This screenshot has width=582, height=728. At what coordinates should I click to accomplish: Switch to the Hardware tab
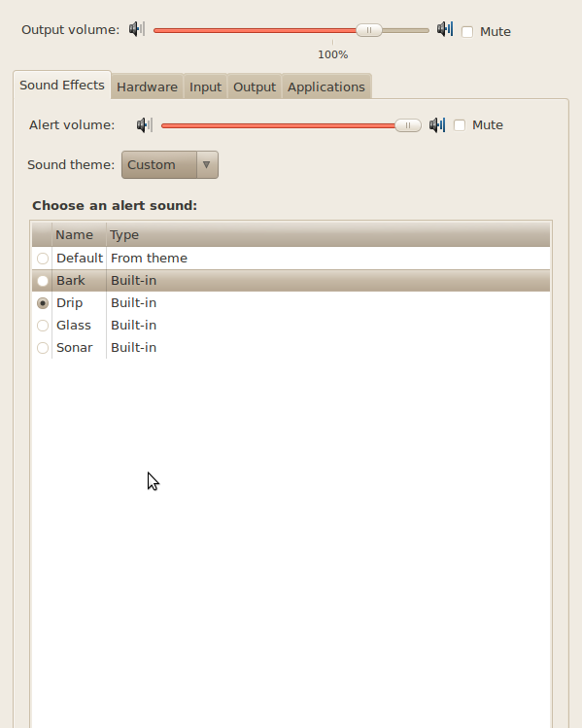[147, 87]
